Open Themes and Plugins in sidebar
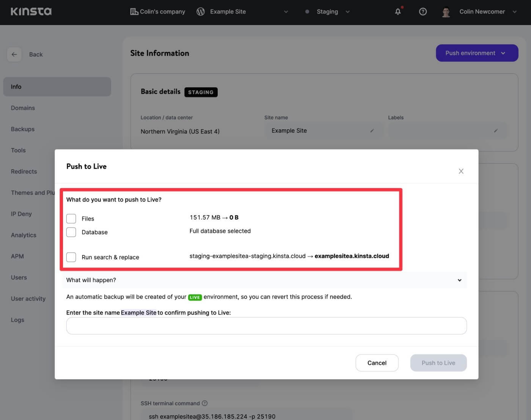This screenshot has height=420, width=531. pos(33,193)
